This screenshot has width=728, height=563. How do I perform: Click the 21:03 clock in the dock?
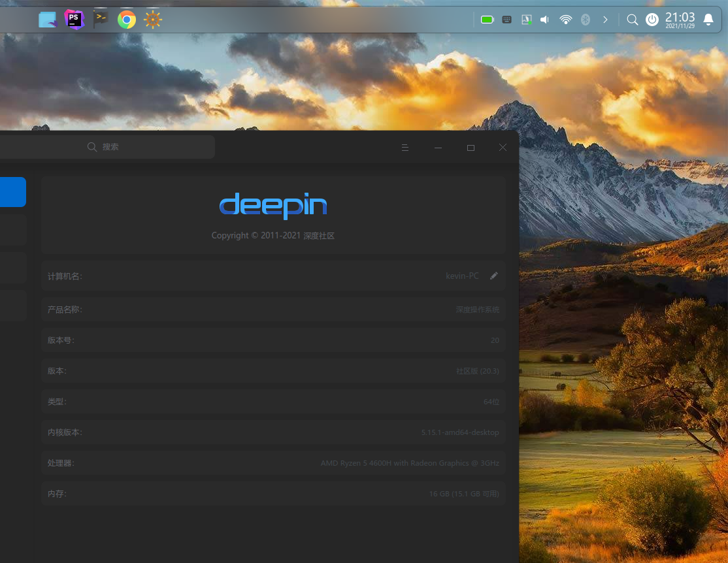680,20
